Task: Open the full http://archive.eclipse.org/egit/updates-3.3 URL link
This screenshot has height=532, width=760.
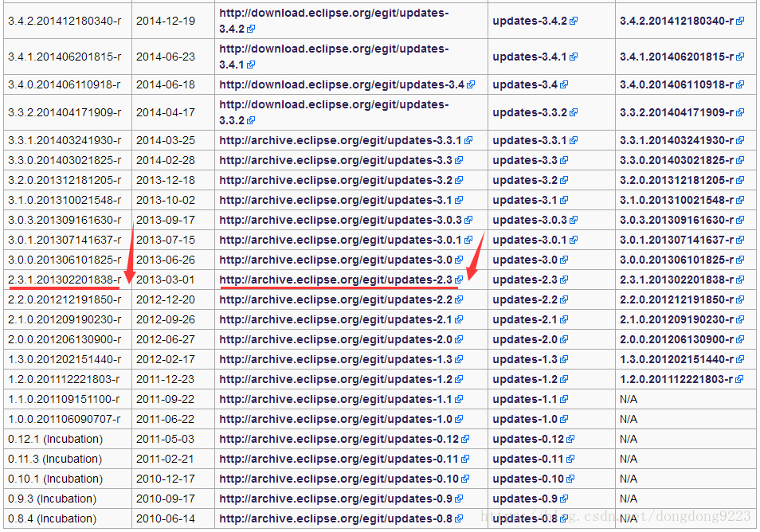Action: tap(341, 160)
